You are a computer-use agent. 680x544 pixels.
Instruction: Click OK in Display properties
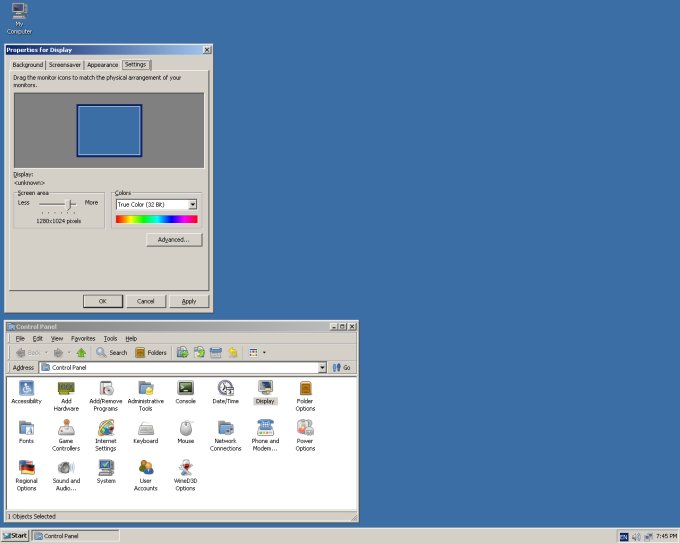click(103, 301)
